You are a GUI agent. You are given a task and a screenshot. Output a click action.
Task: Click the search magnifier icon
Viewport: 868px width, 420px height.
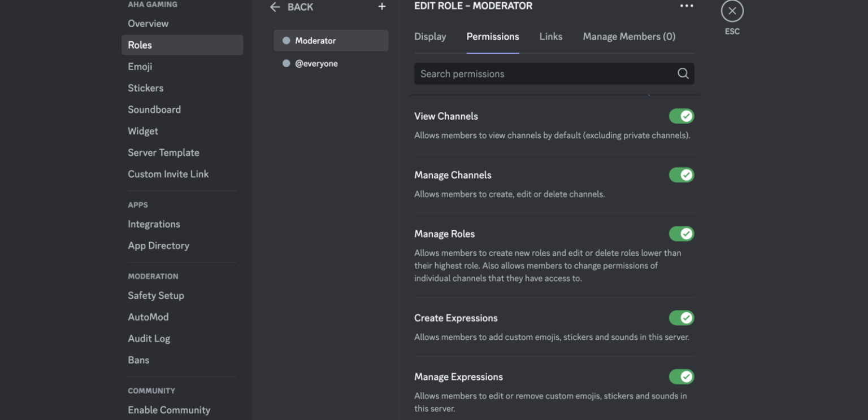pos(682,73)
